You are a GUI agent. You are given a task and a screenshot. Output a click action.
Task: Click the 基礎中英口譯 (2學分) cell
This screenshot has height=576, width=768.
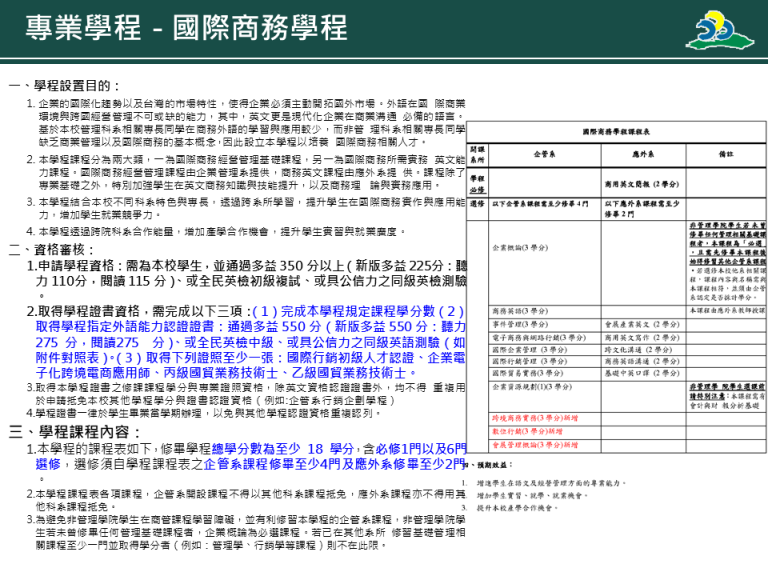coord(642,373)
